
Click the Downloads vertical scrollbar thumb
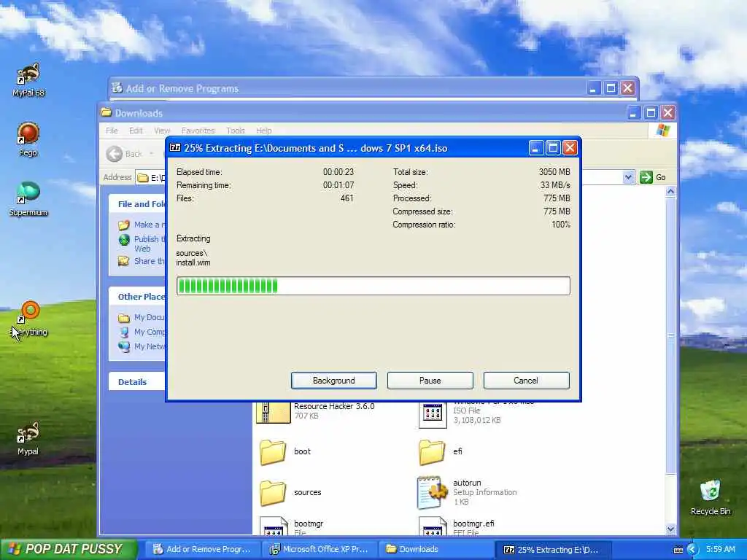click(x=670, y=335)
